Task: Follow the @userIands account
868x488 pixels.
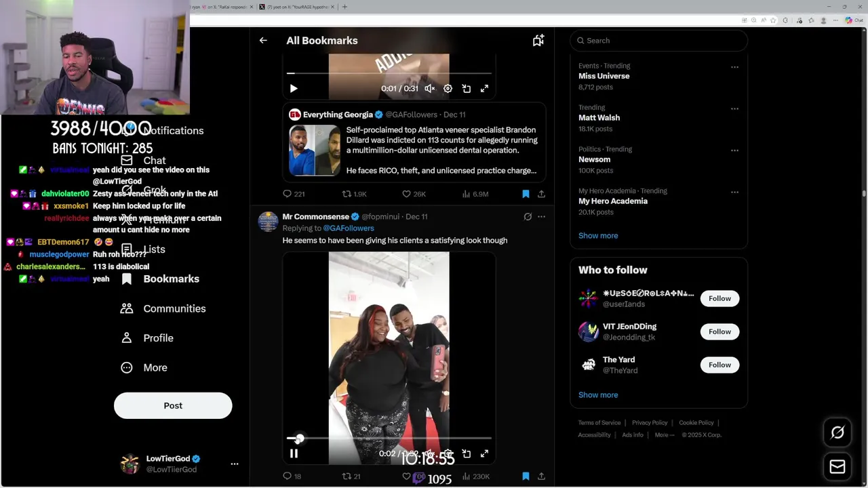Action: pyautogui.click(x=719, y=298)
